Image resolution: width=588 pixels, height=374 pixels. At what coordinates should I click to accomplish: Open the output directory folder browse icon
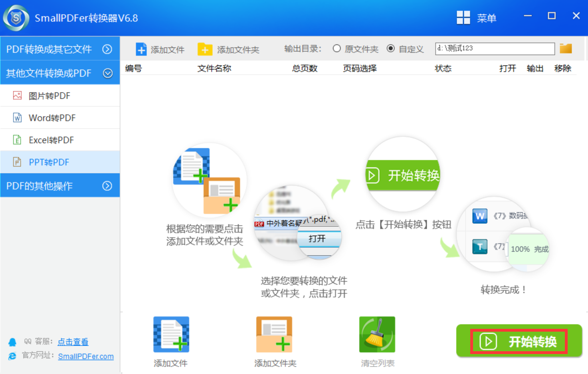566,49
